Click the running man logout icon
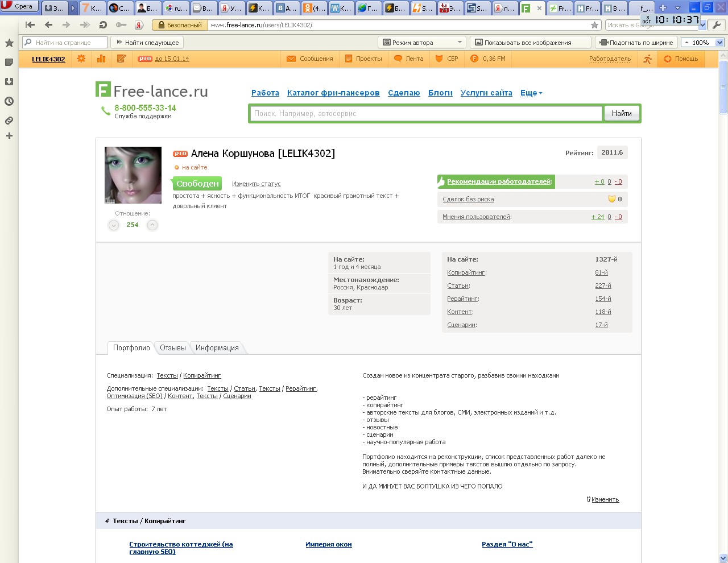The image size is (728, 563). pyautogui.click(x=648, y=59)
